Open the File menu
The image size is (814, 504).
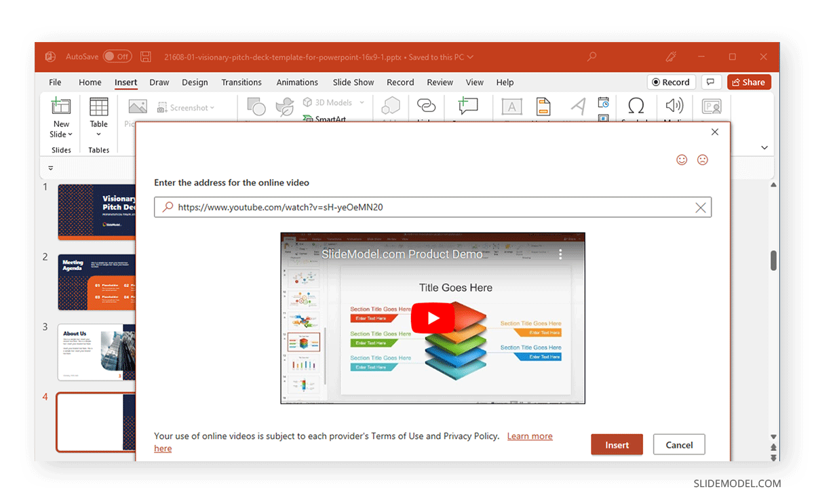[x=56, y=82]
